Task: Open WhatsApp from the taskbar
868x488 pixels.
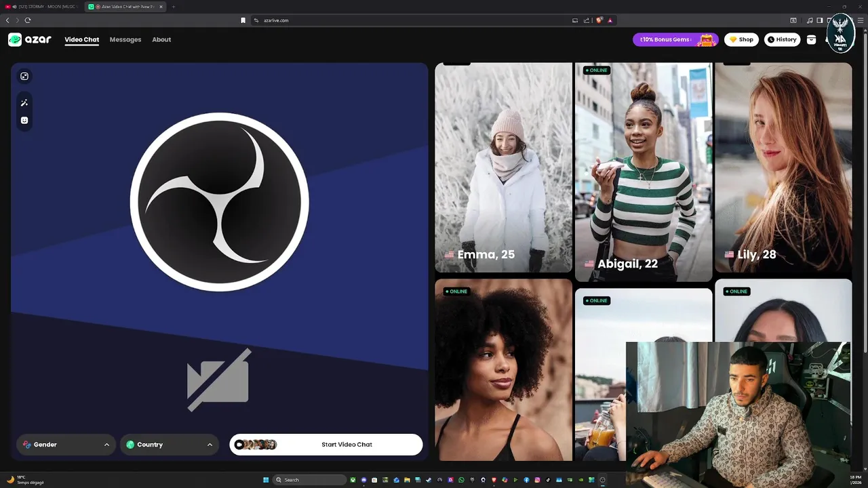Action: [x=461, y=480]
